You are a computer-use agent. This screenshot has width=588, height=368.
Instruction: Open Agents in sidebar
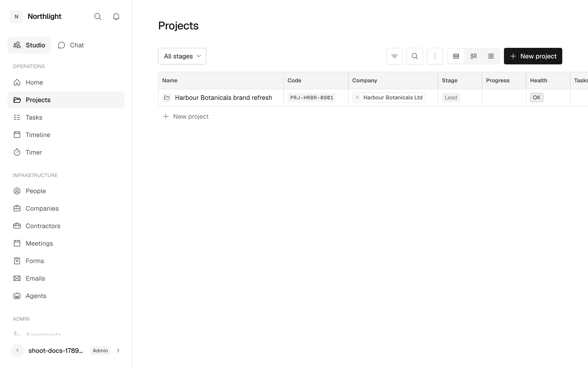click(x=66, y=296)
